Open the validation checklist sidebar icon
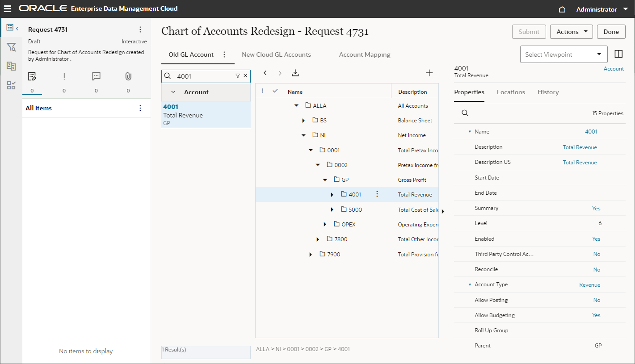Image resolution: width=635 pixels, height=364 pixels. pyautogui.click(x=11, y=85)
